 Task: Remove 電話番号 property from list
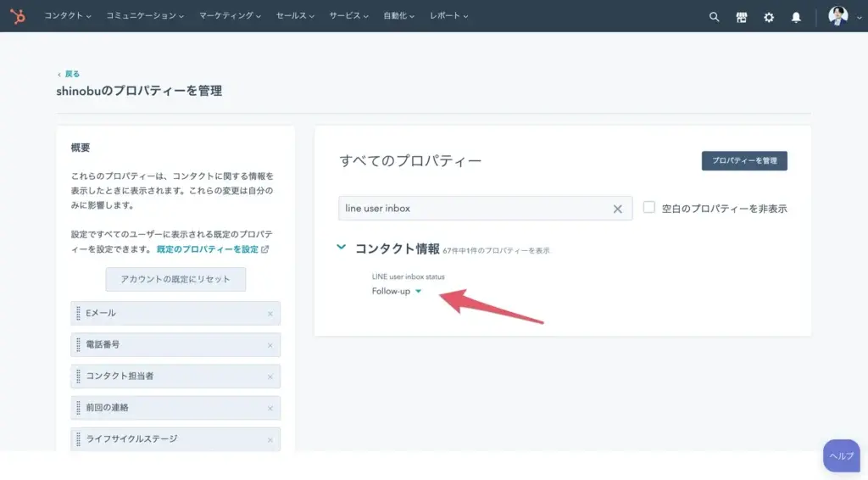270,345
